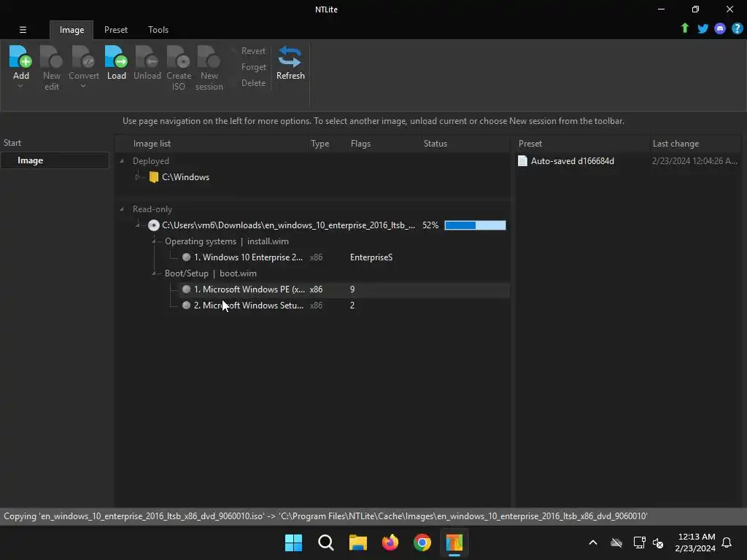Click the muted volume tray icon
Screen dimensions: 747x560
(x=658, y=542)
